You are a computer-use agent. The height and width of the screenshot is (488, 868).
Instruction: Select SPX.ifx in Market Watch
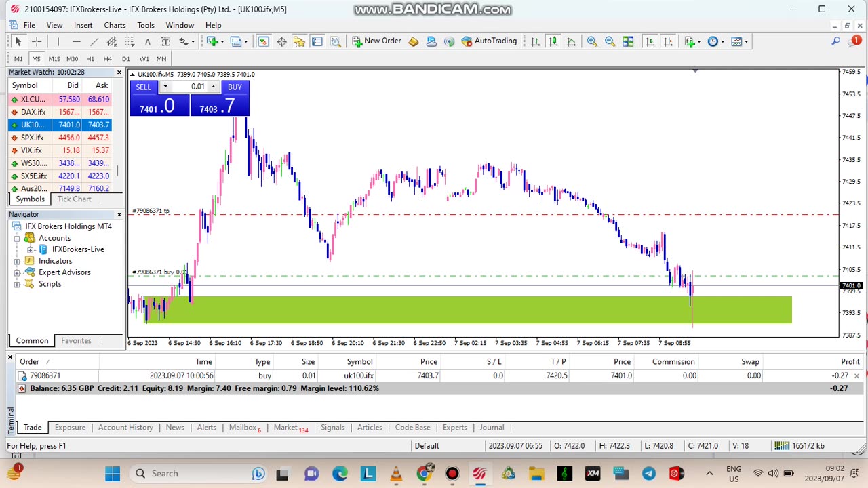click(x=60, y=138)
